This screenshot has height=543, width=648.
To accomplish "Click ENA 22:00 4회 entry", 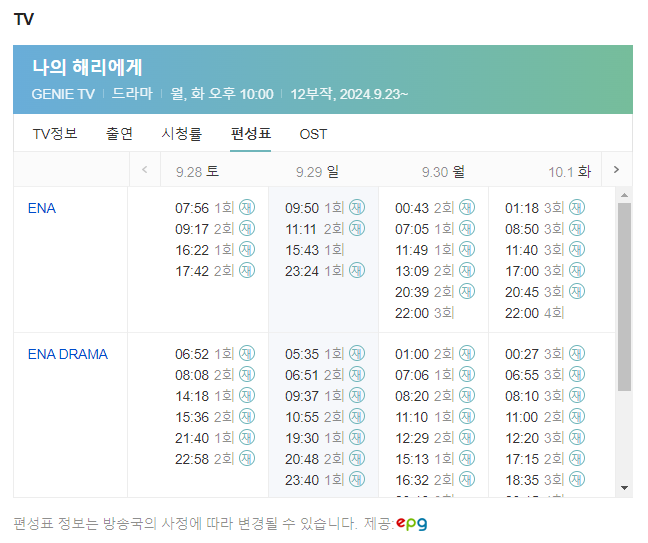I will [x=534, y=313].
